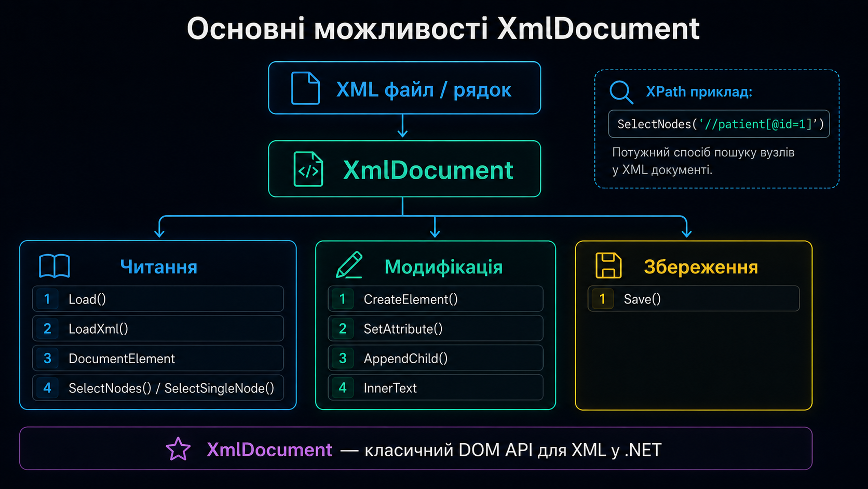
Task: Select the CreateElement() row
Action: pyautogui.click(x=436, y=299)
